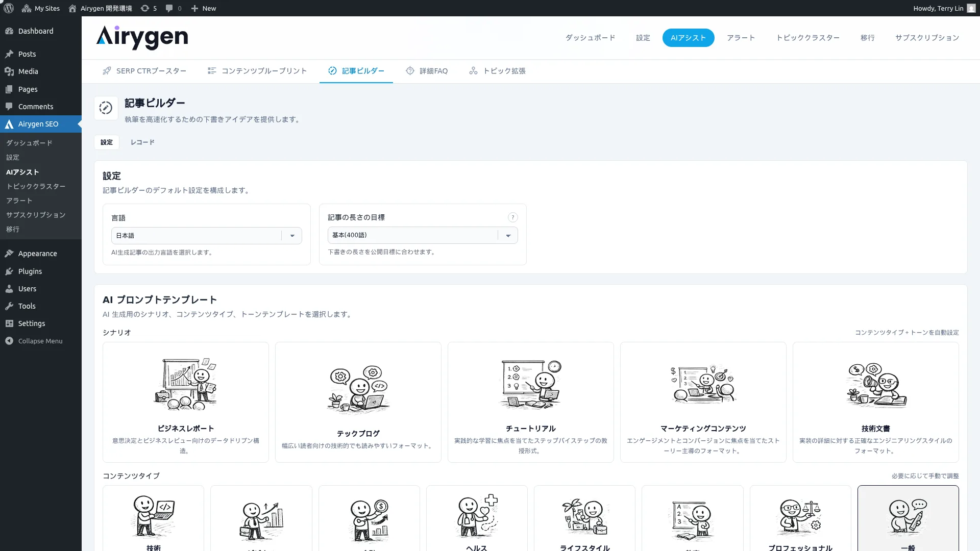Open the トピック拡張 tab node icon

click(x=474, y=71)
